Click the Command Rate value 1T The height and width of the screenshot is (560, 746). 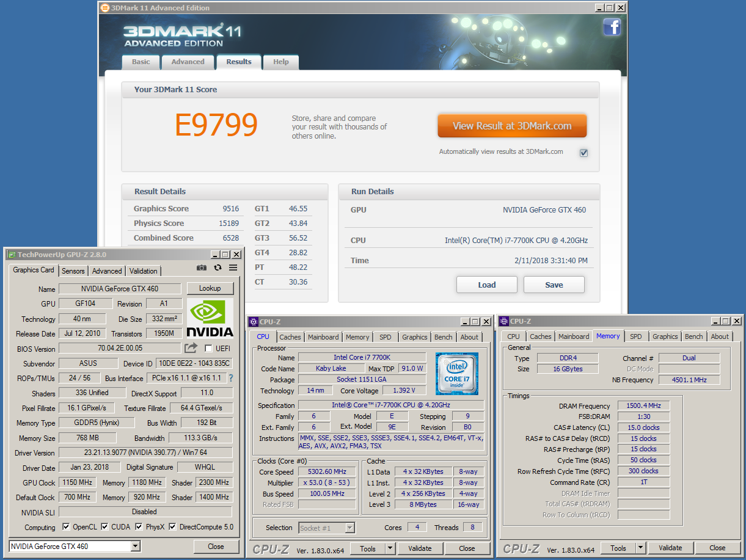click(643, 482)
